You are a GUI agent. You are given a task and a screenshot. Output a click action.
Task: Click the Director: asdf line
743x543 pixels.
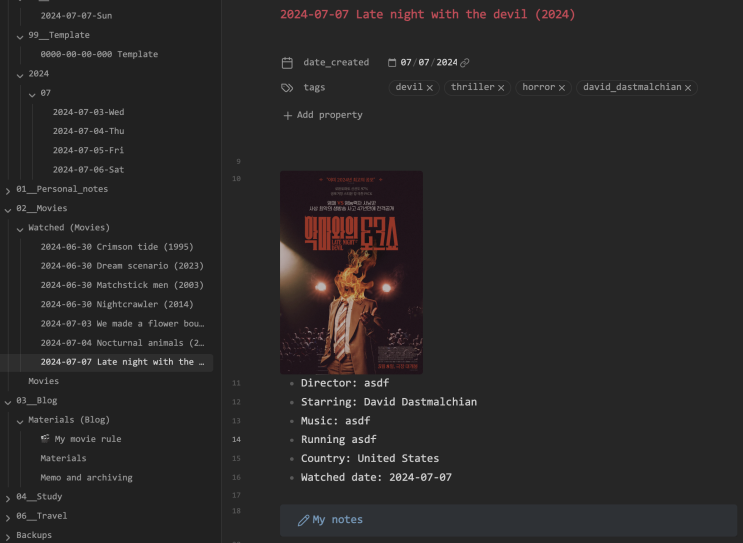click(x=345, y=383)
